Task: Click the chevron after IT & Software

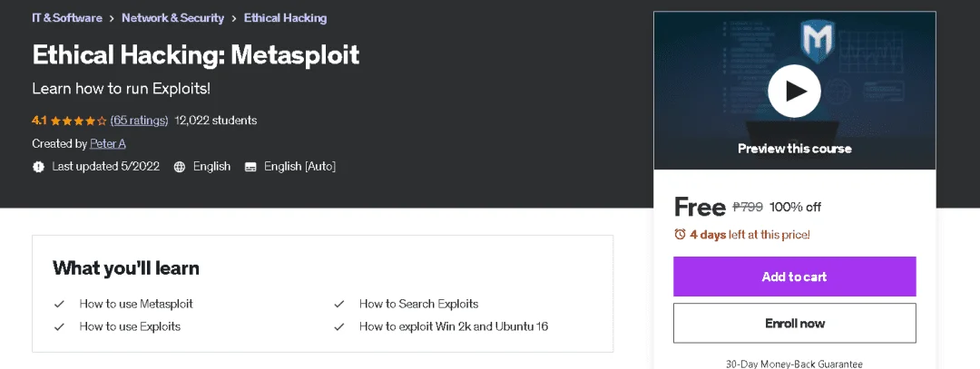Action: pos(112,19)
